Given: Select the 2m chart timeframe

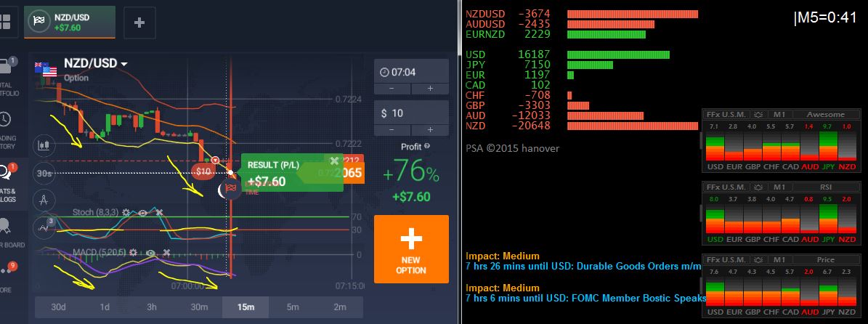Looking at the screenshot, I should coord(339,307).
